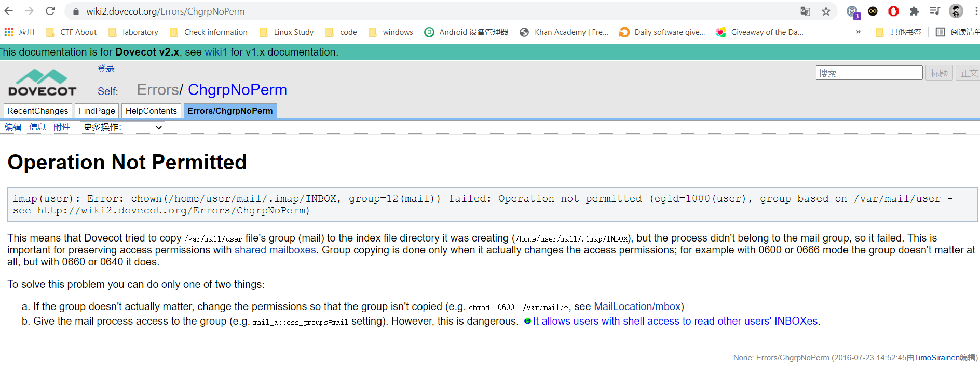Expand the 更多操作 dropdown menu
This screenshot has width=980, height=375.
(x=122, y=127)
